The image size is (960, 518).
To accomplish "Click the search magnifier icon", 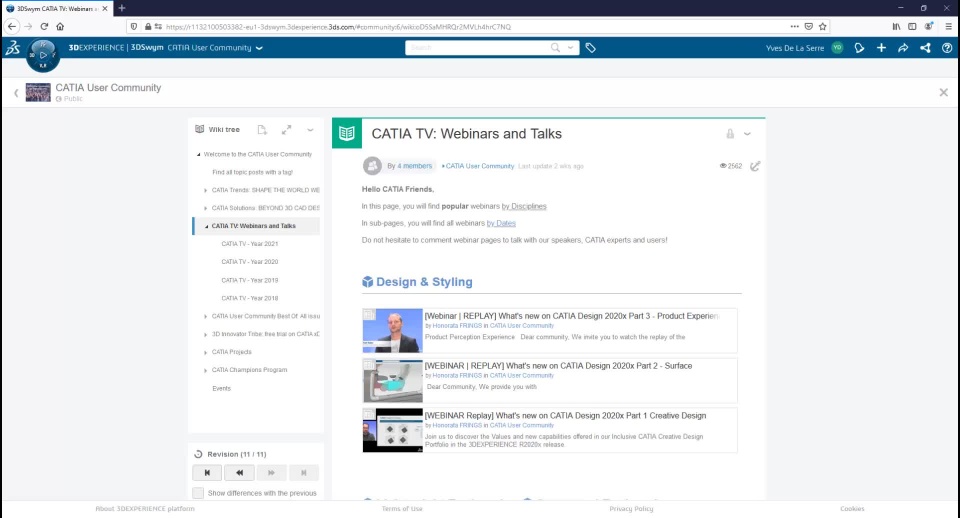I will [555, 48].
